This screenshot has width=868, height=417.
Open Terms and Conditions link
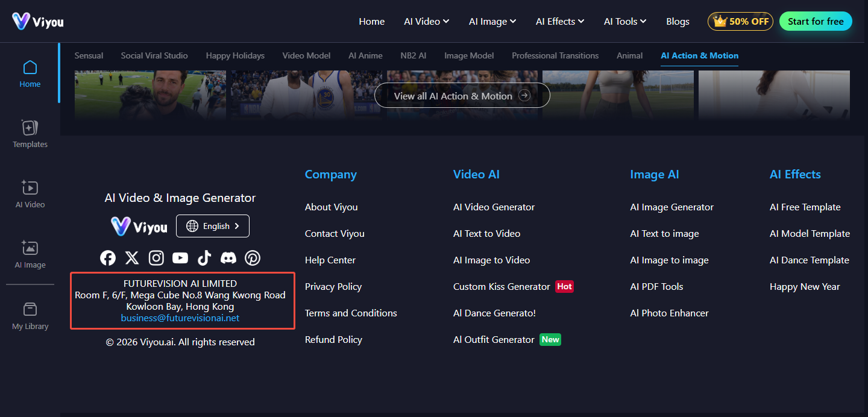click(x=351, y=313)
